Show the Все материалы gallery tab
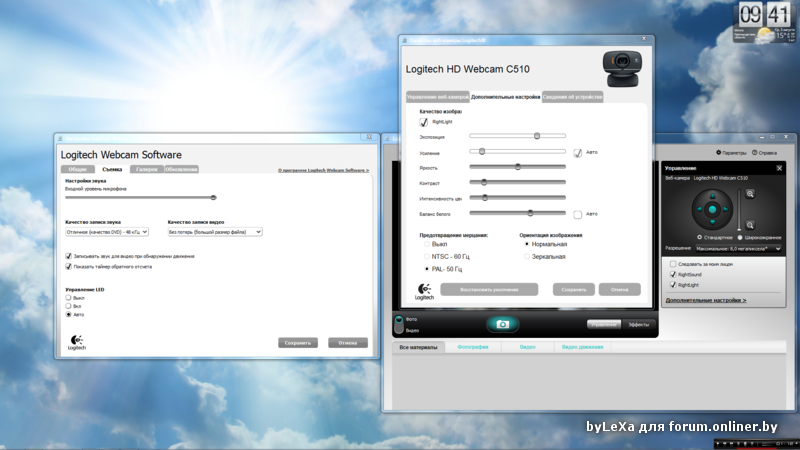The image size is (800, 450). coord(418,347)
